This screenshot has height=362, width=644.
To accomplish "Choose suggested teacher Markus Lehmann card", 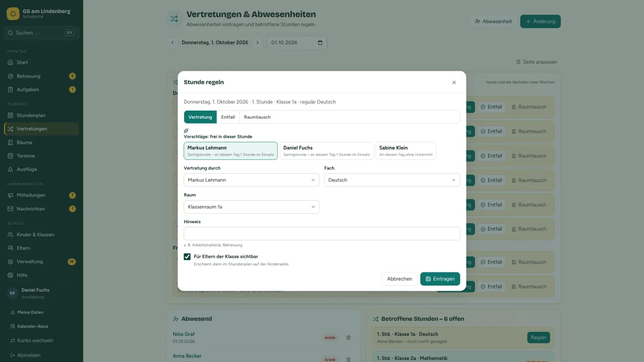I will (230, 151).
